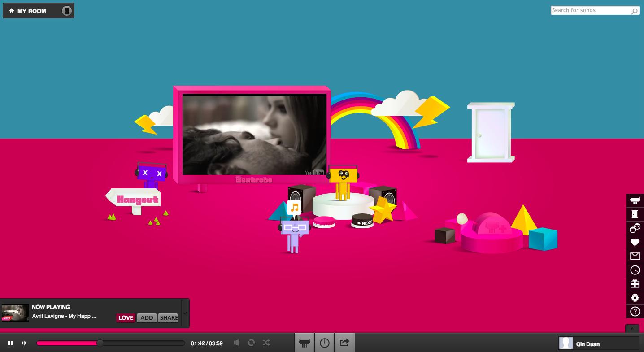Click the magnifier icon in the search box
This screenshot has width=644, height=352.
[x=635, y=11]
